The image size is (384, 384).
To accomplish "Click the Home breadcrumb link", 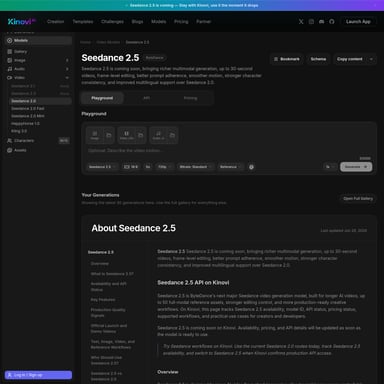I will [85, 42].
